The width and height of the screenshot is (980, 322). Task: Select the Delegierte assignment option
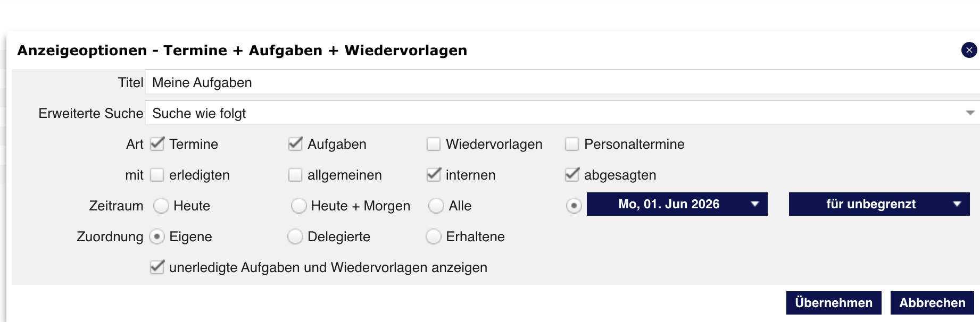tap(295, 236)
